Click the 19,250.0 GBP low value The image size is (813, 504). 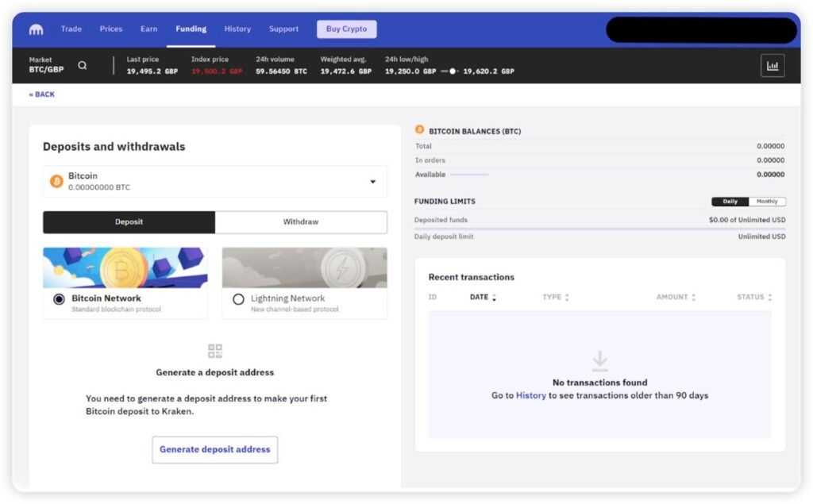(410, 71)
